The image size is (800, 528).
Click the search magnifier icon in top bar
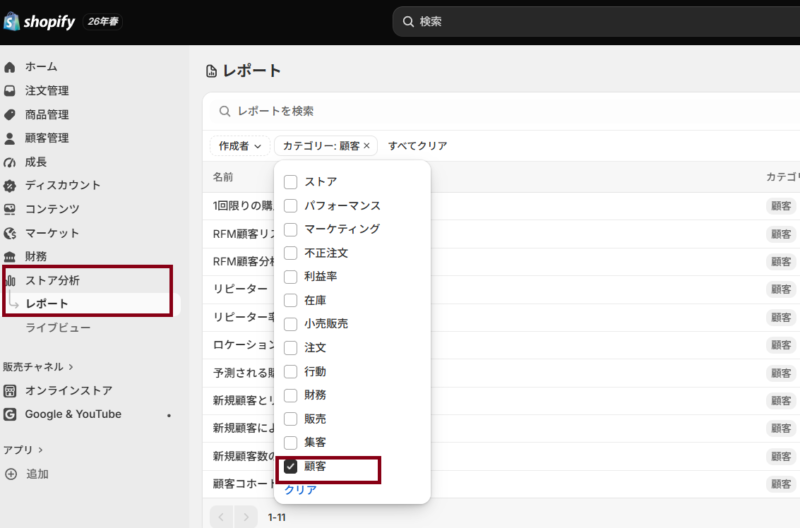pos(408,21)
